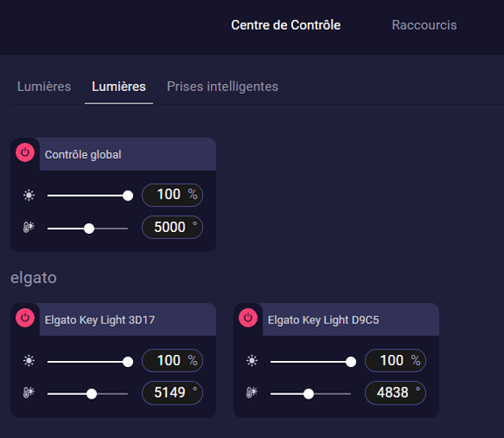504x438 pixels.
Task: Toggle power for Contrôle global
Action: click(25, 152)
